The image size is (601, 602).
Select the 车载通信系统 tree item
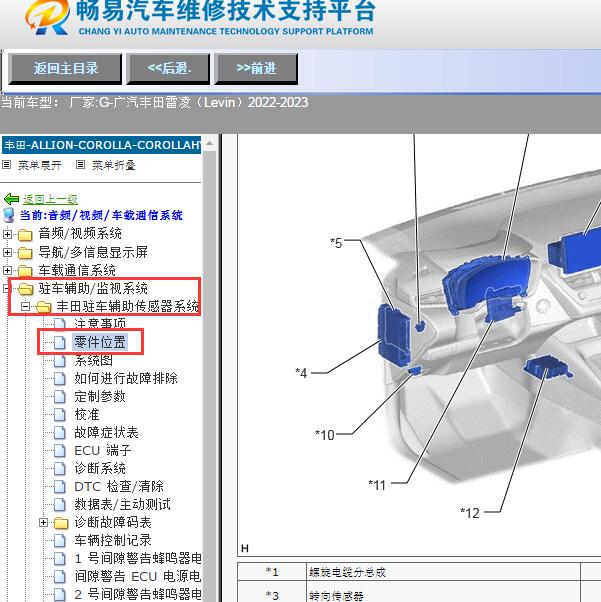pyautogui.click(x=77, y=270)
